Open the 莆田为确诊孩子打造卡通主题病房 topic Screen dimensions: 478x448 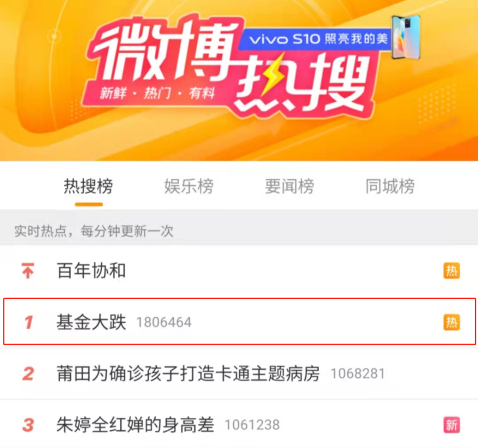[x=239, y=373]
